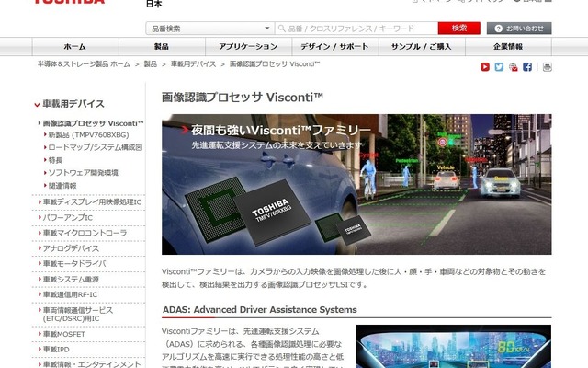Follow breadcrumb 半導体&ストレージ製品 ホーム
This screenshot has height=368, width=588.
click(84, 64)
